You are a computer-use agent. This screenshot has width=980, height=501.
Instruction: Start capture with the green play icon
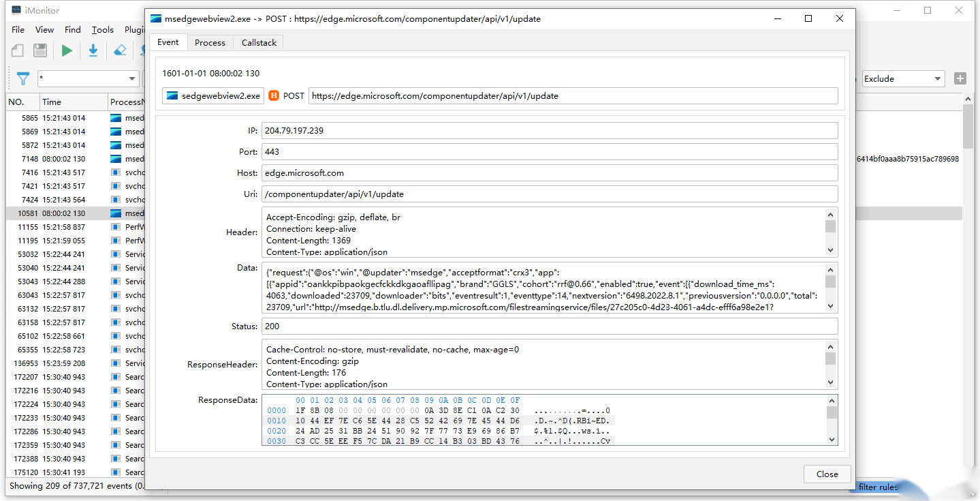pyautogui.click(x=67, y=50)
